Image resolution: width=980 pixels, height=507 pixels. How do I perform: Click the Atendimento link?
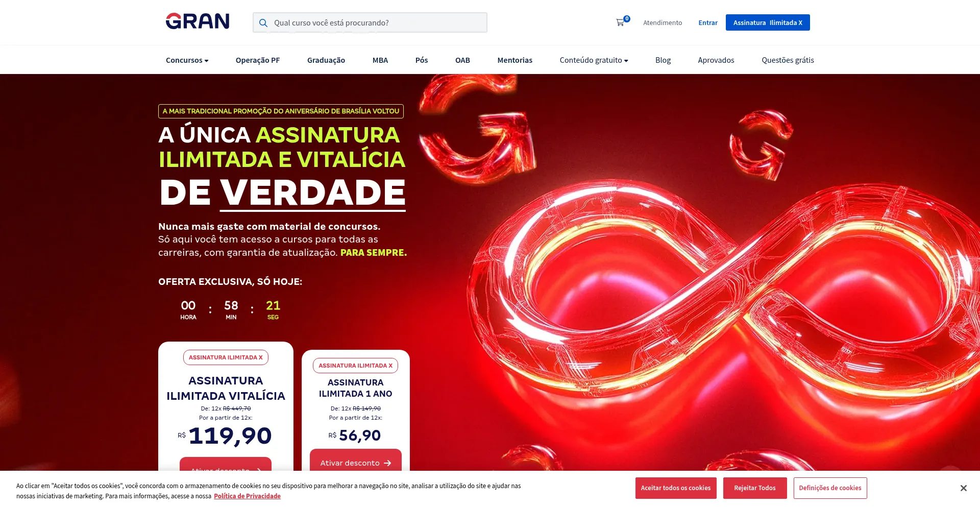tap(663, 22)
